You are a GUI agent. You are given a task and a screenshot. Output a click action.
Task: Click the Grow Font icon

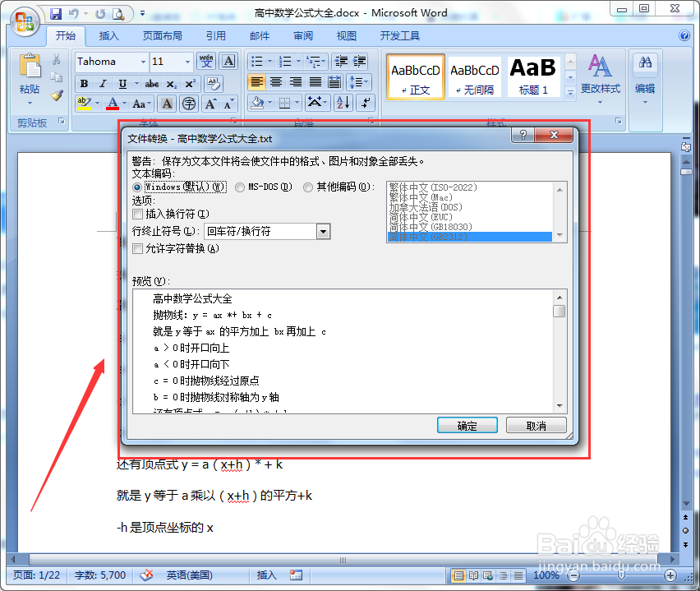tap(210, 104)
